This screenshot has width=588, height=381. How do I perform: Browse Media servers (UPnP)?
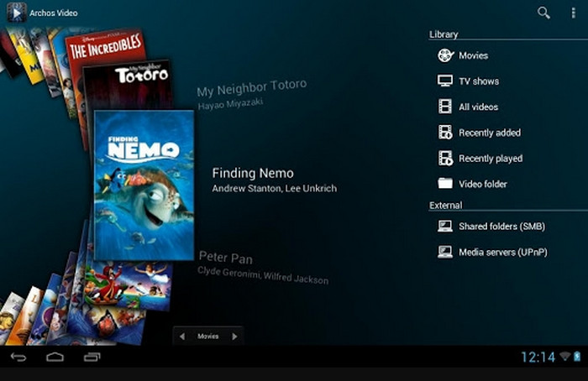click(508, 252)
